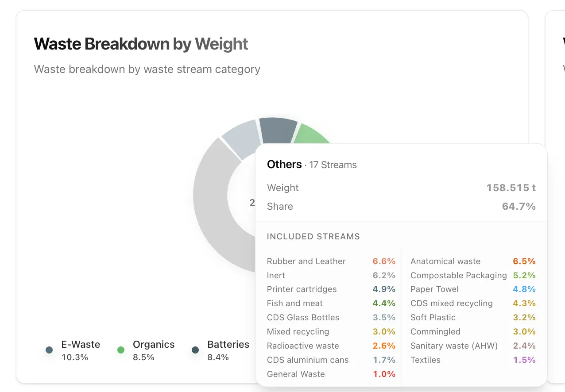This screenshot has width=565, height=392.
Task: Select the E-Waste legend dot
Action: pos(49,350)
